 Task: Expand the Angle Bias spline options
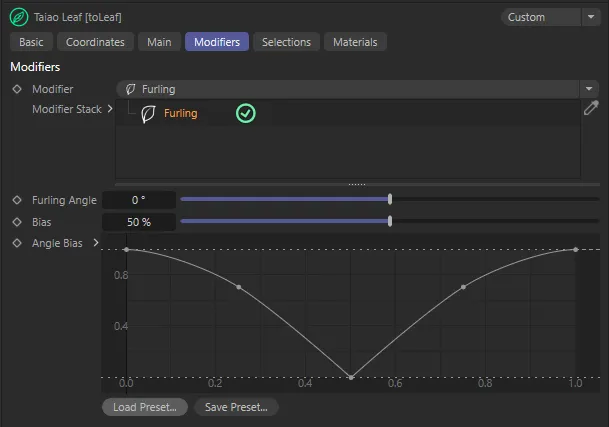tap(96, 243)
